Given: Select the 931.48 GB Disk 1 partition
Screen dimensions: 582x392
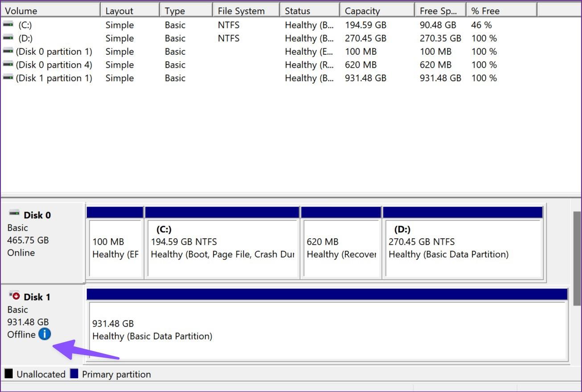Looking at the screenshot, I should (327, 330).
